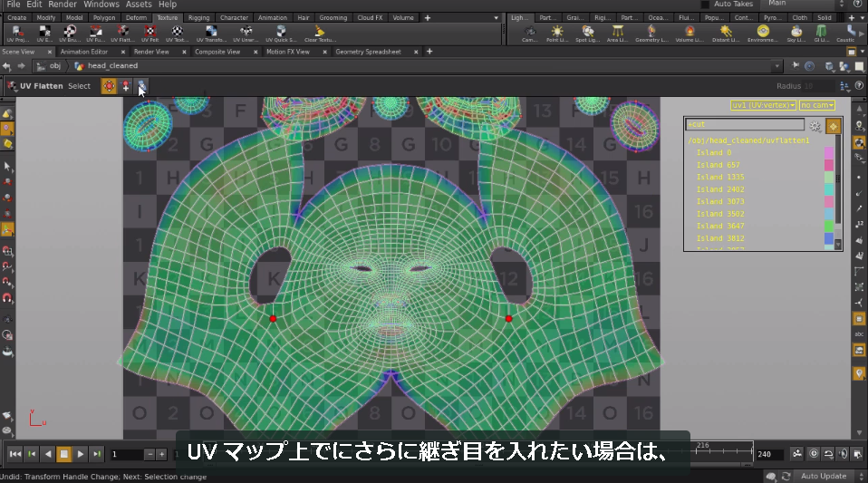Click the Radius input field
The height and width of the screenshot is (483, 868).
point(819,86)
